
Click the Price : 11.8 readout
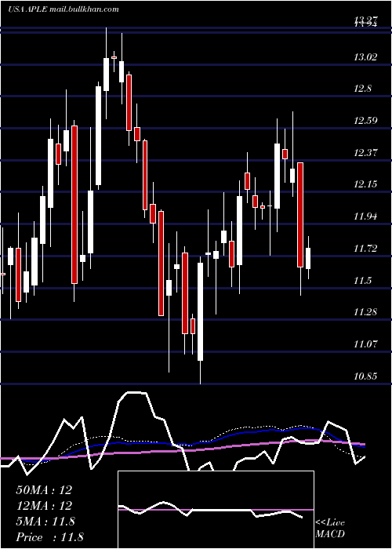click(49, 537)
